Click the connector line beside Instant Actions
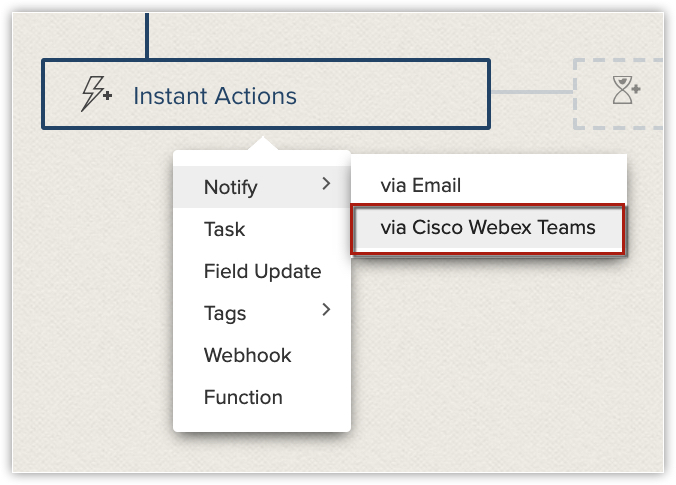This screenshot has height=485, width=676. point(531,94)
